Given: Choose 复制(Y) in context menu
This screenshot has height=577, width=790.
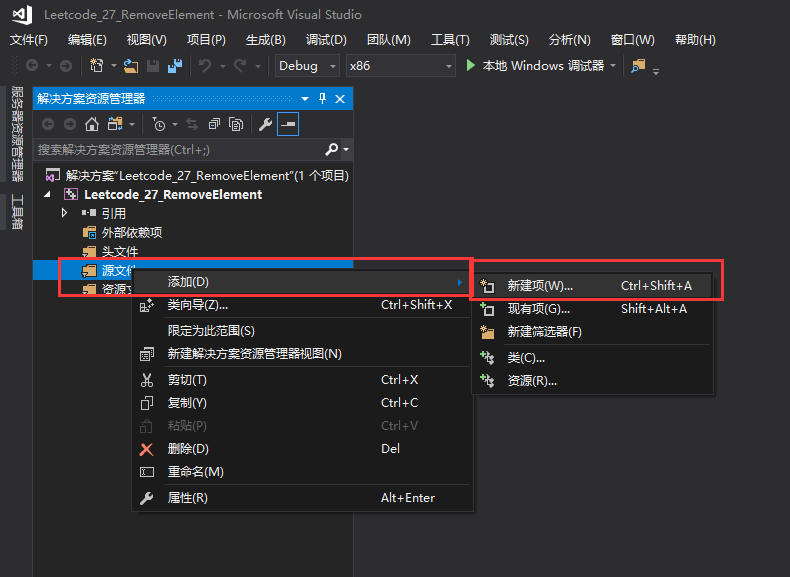Looking at the screenshot, I should tap(302, 403).
